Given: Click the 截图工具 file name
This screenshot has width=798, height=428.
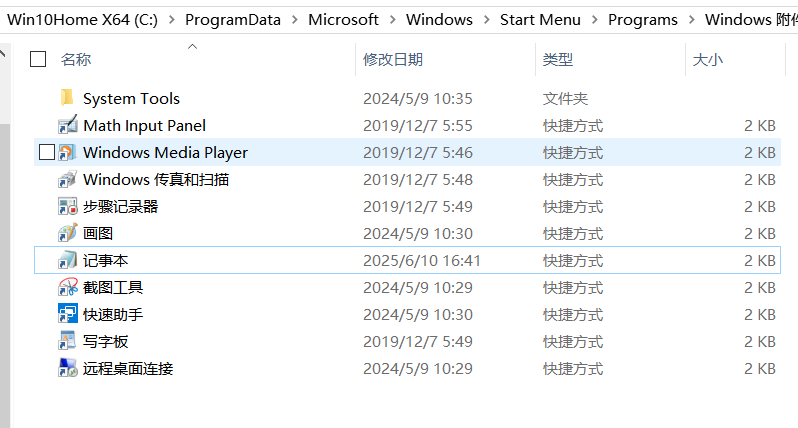Looking at the screenshot, I should coord(113,287).
